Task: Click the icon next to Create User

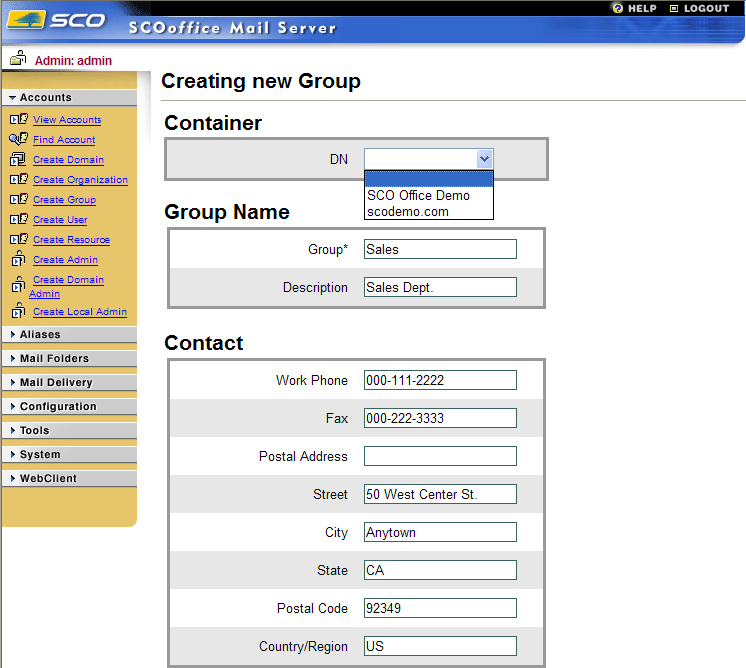Action: pos(18,220)
